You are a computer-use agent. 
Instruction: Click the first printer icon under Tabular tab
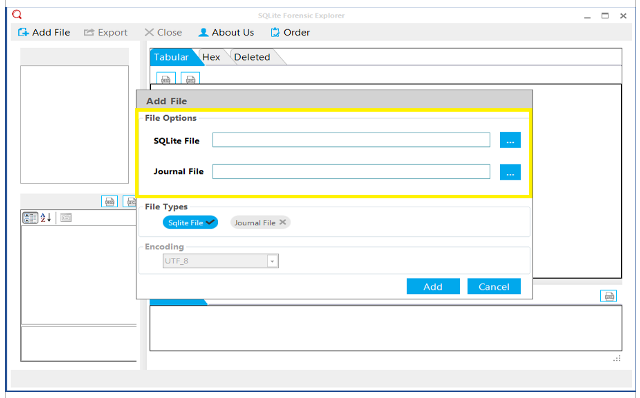[166, 79]
